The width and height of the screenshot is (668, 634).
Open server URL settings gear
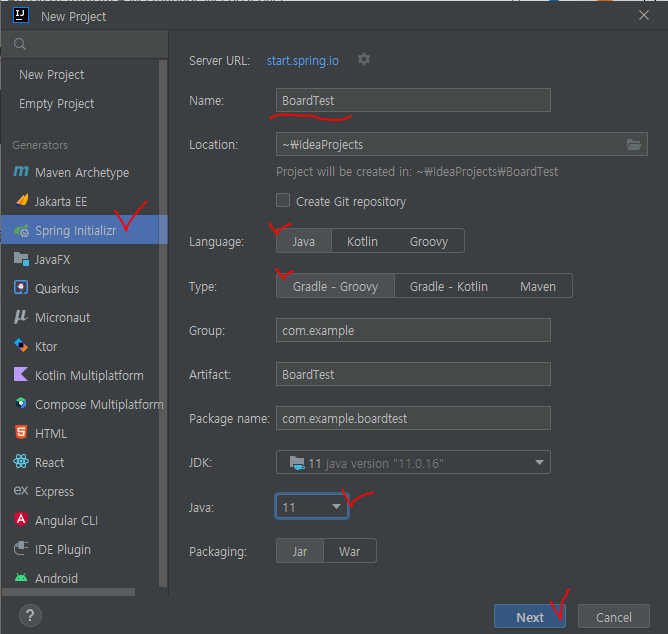[x=364, y=59]
